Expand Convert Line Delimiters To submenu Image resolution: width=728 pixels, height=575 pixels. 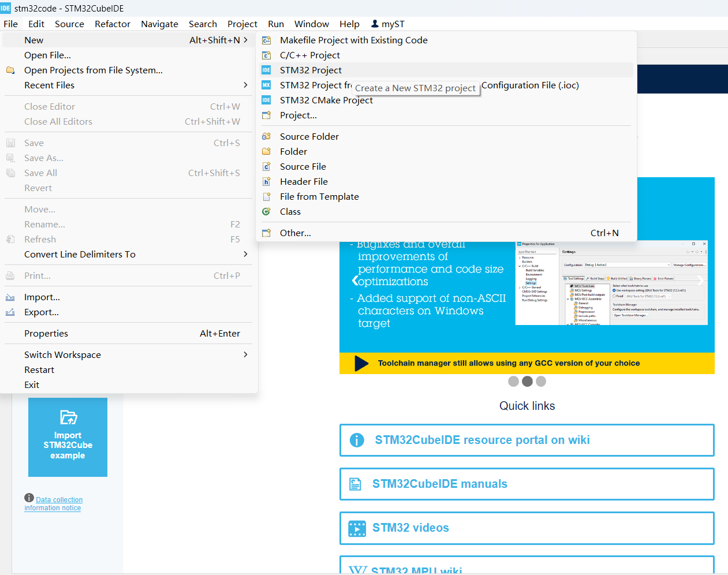tap(246, 255)
